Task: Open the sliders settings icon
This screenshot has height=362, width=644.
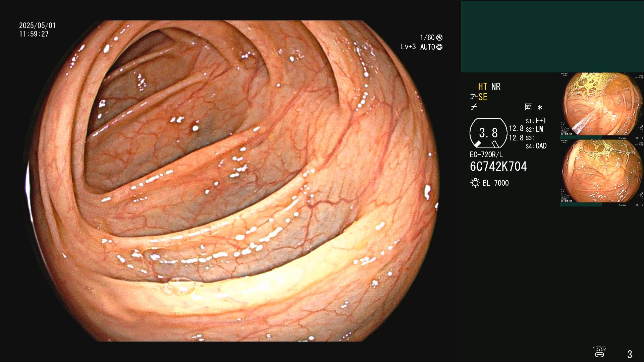Action: [529, 107]
